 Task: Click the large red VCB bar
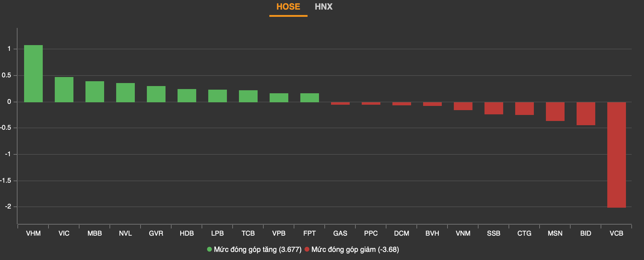[x=616, y=155]
